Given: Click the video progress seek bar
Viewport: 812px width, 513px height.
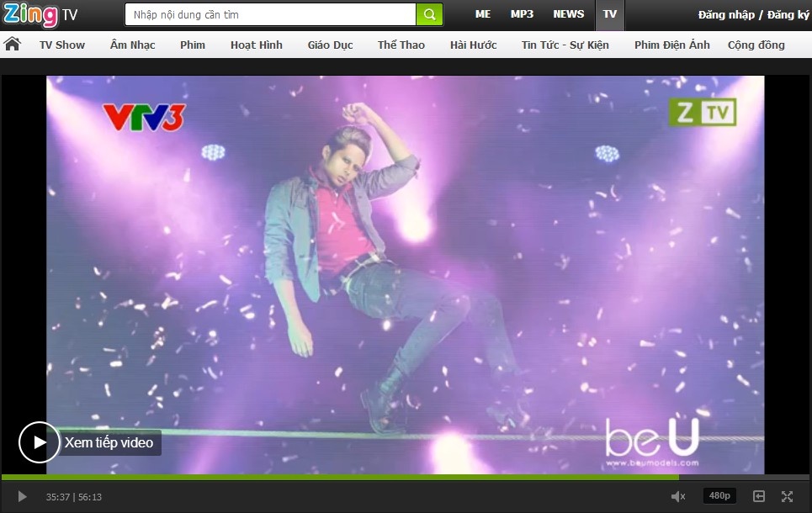Looking at the screenshot, I should [404, 477].
